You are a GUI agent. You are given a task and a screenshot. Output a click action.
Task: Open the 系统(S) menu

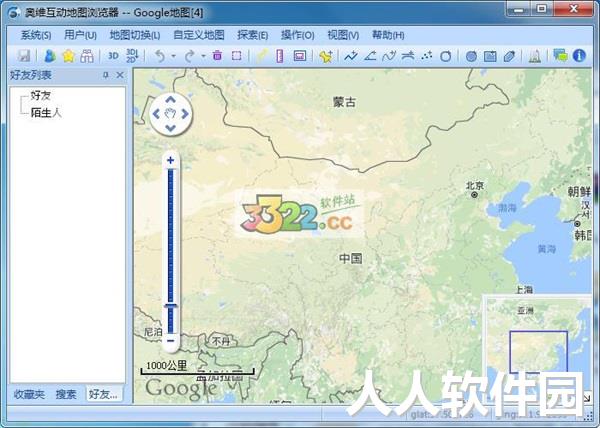point(36,35)
